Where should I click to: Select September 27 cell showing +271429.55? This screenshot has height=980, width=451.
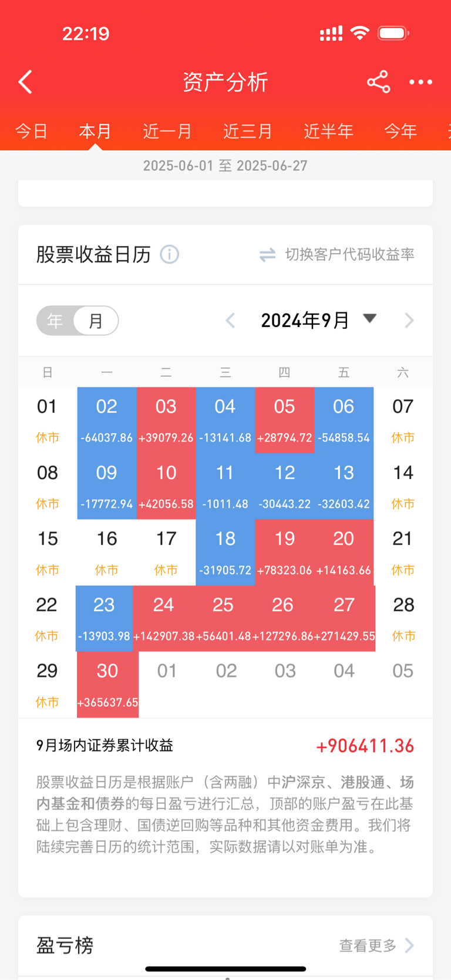pos(345,618)
